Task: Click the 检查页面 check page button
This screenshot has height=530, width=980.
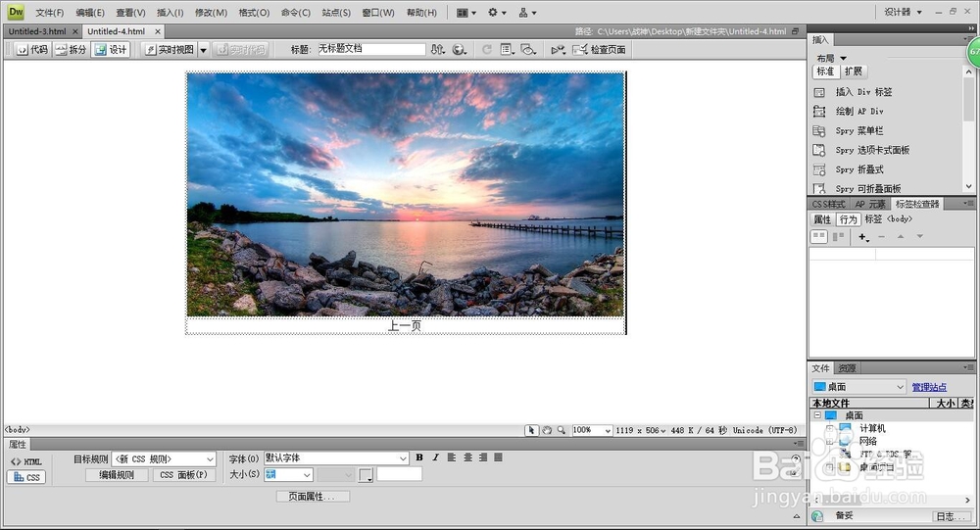Action: 599,49
